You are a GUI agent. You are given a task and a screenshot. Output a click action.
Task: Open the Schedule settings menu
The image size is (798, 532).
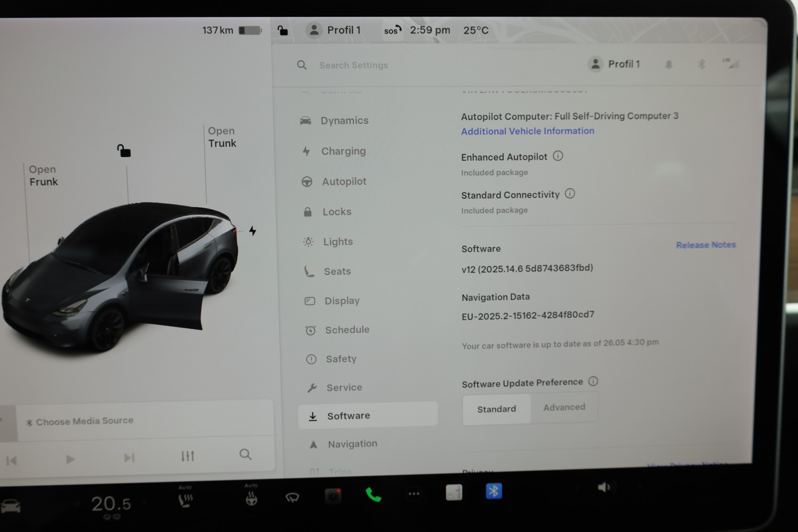pyautogui.click(x=337, y=330)
